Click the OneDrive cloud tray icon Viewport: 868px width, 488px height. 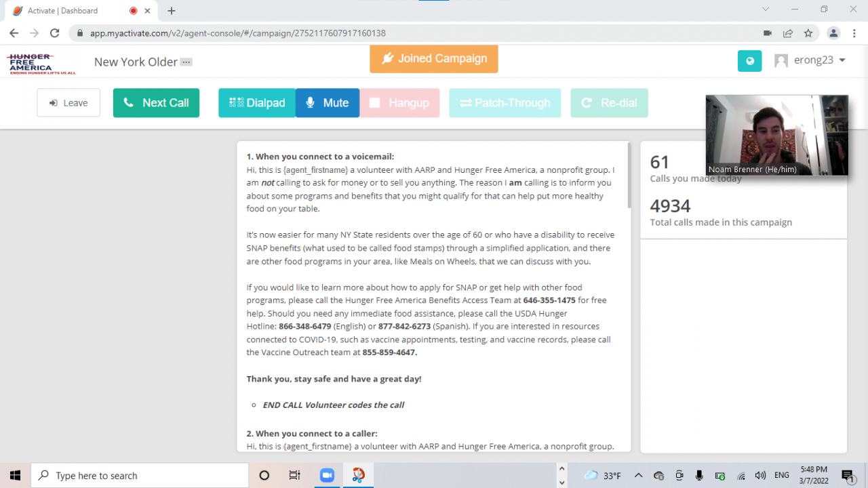point(658,476)
